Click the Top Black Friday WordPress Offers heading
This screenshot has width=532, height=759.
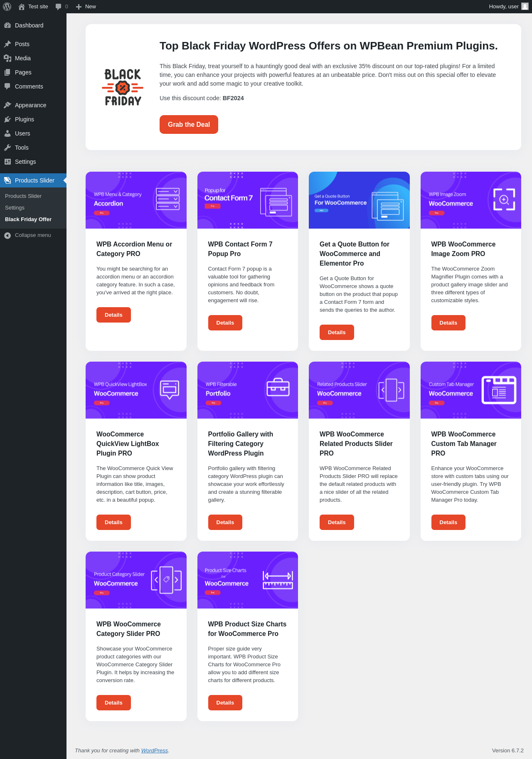(329, 46)
